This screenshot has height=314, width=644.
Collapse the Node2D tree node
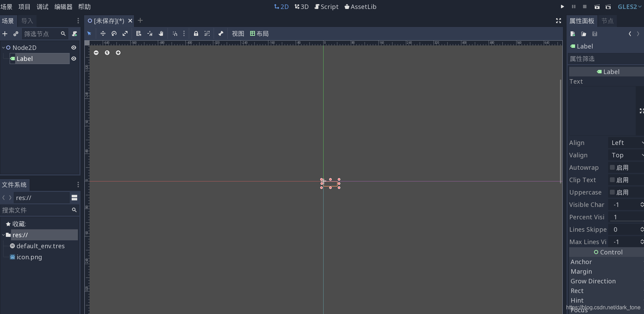click(x=3, y=48)
